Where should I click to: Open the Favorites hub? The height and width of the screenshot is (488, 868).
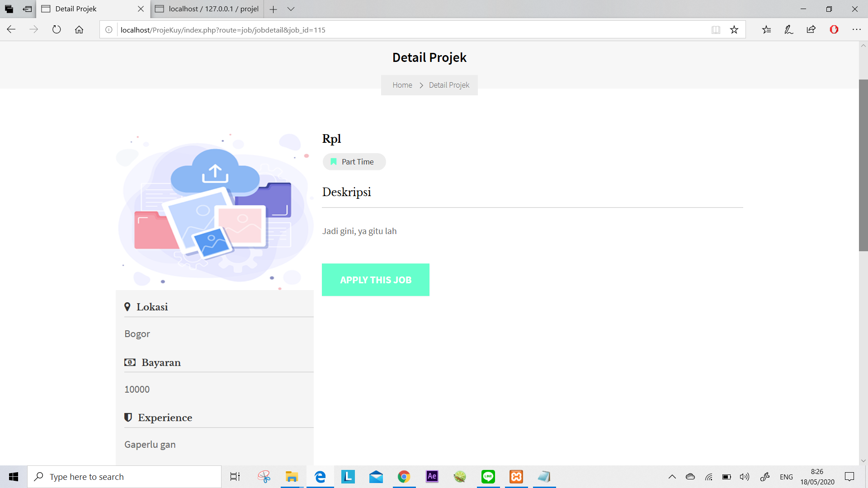[x=766, y=30]
